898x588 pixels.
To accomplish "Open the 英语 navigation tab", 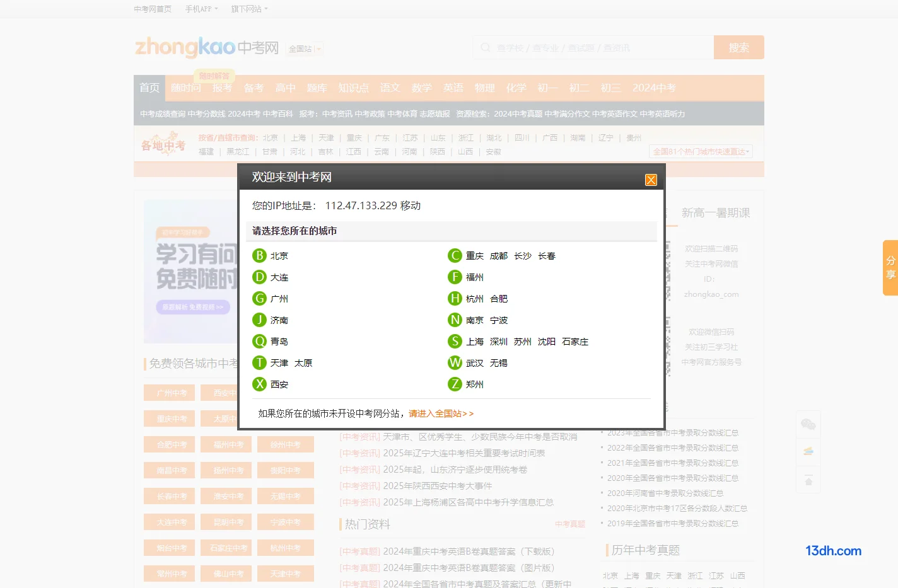I will (453, 88).
